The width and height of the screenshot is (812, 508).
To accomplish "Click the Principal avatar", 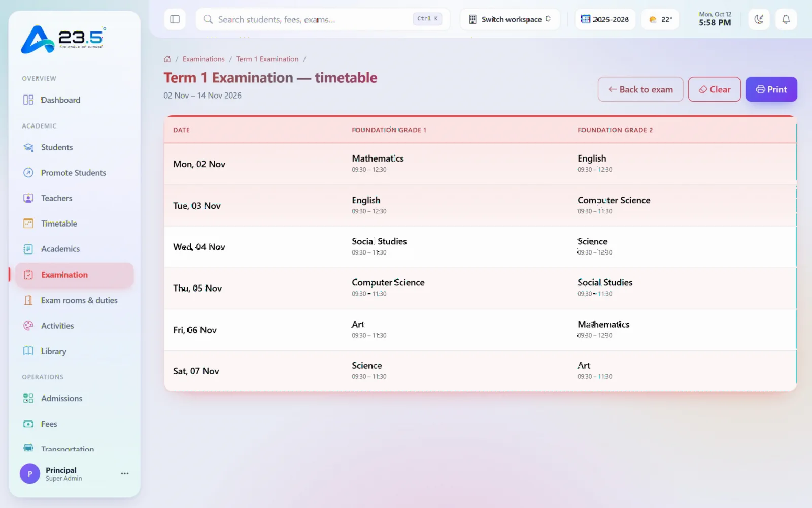I will (x=30, y=473).
